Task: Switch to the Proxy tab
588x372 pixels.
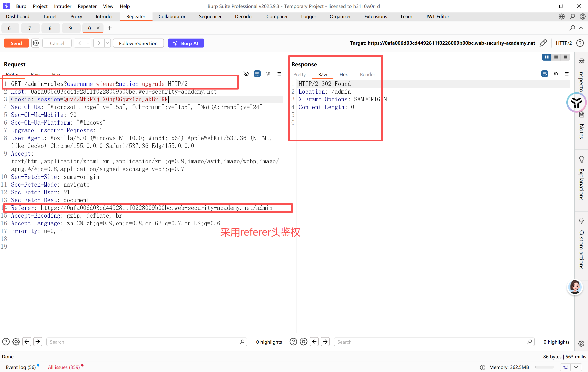Action: click(x=76, y=16)
